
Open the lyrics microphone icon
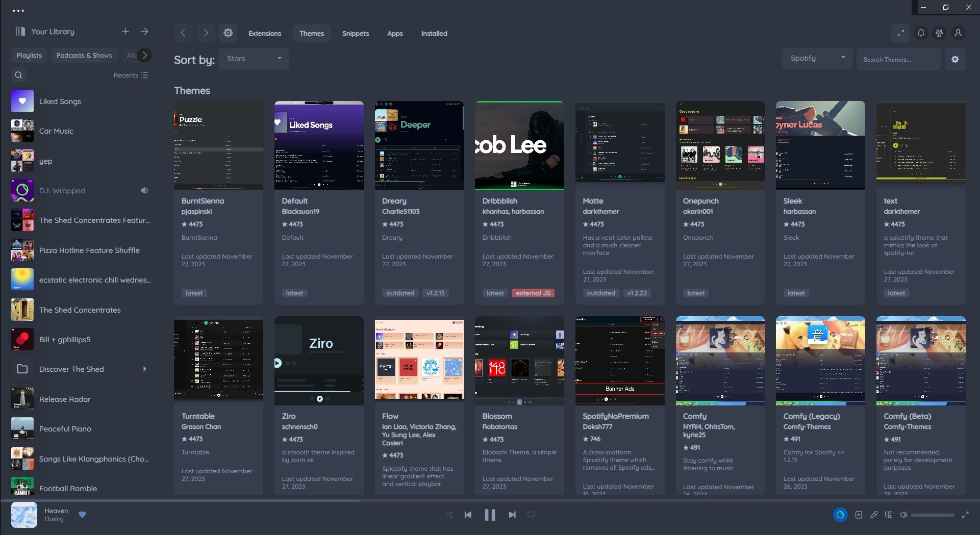pyautogui.click(x=874, y=515)
